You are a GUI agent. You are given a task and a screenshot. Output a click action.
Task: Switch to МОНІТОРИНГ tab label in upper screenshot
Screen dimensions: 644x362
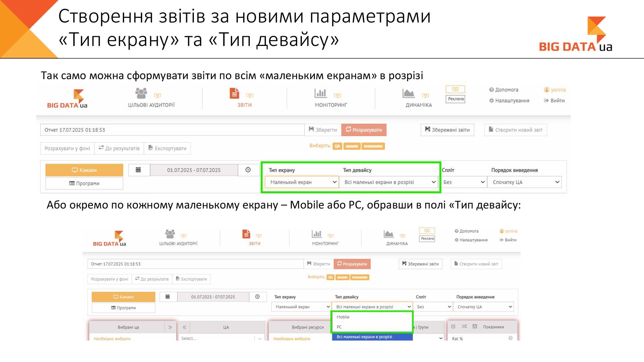click(x=331, y=105)
